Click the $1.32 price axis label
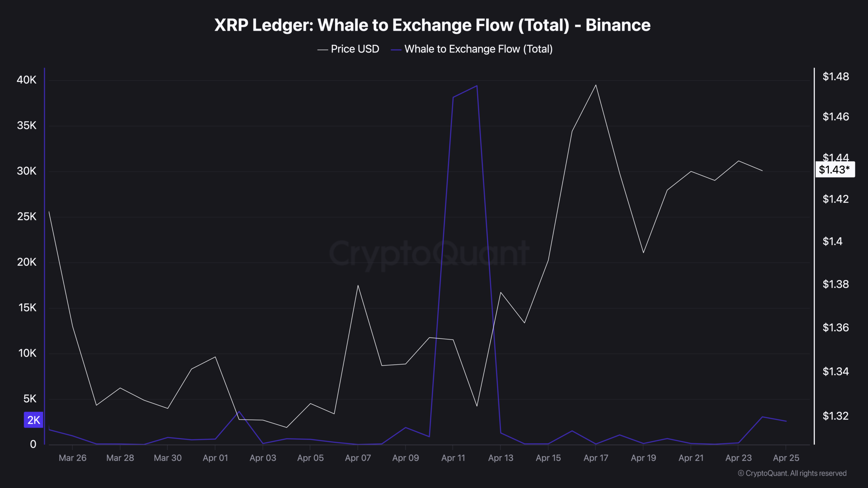The width and height of the screenshot is (868, 488). pos(835,416)
